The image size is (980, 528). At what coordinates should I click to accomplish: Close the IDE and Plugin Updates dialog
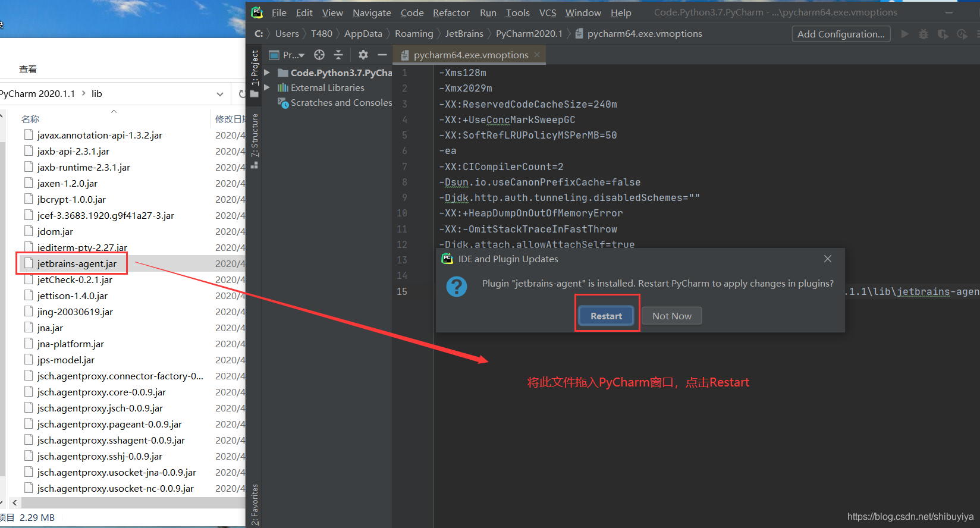[x=828, y=259]
